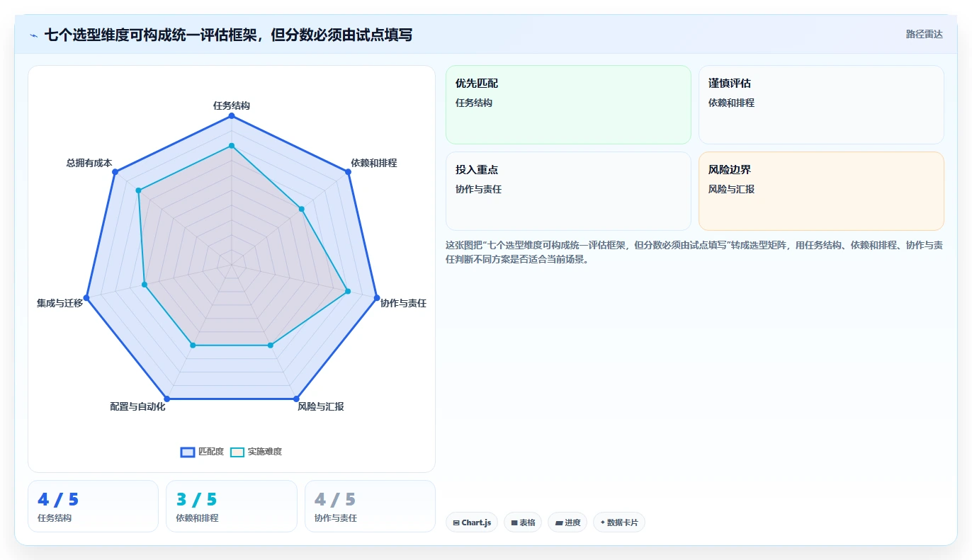Click the 实施难度 point on 依赖和排程 axis
Screen dimensions: 972x560
click(302, 209)
